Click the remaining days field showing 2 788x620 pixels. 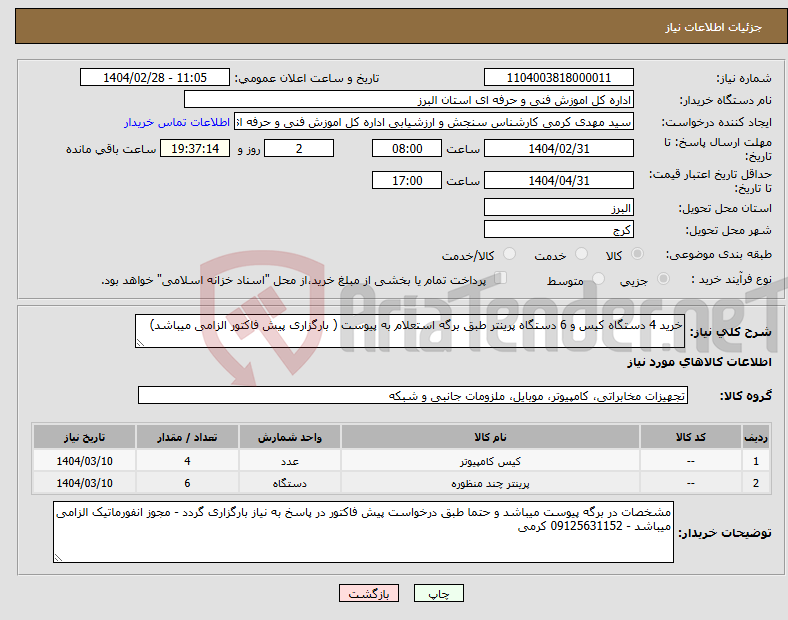pos(299,148)
